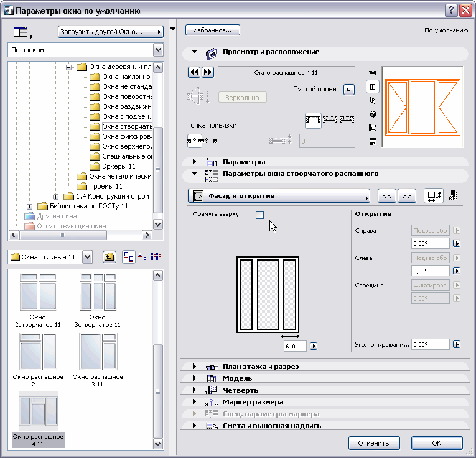The image size is (476, 458).
Task: Toggle the Пустой проем checkbox
Action: pos(348,90)
